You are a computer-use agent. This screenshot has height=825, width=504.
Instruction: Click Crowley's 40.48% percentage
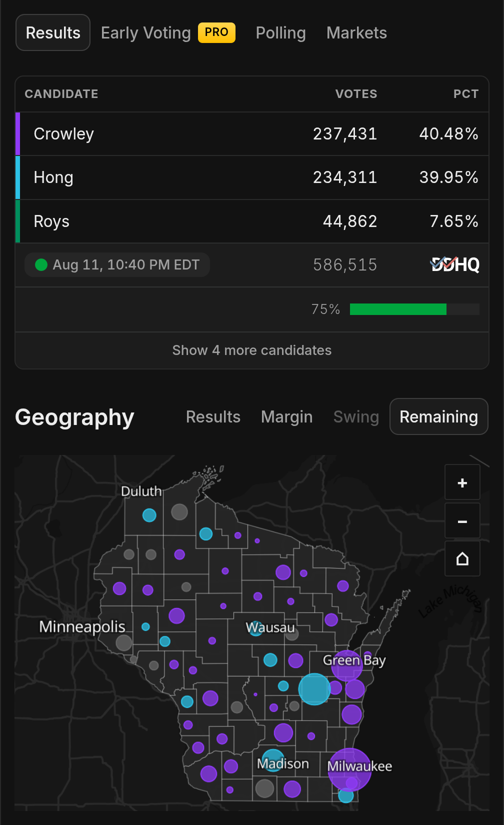tap(448, 133)
